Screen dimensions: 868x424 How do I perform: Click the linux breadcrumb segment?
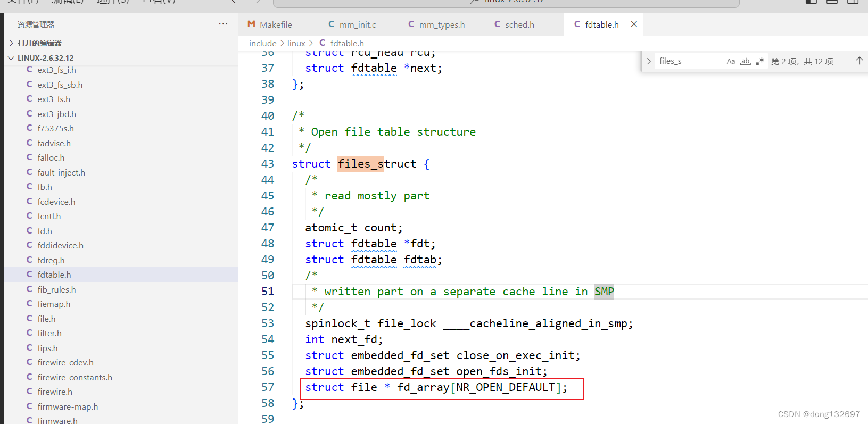(296, 43)
